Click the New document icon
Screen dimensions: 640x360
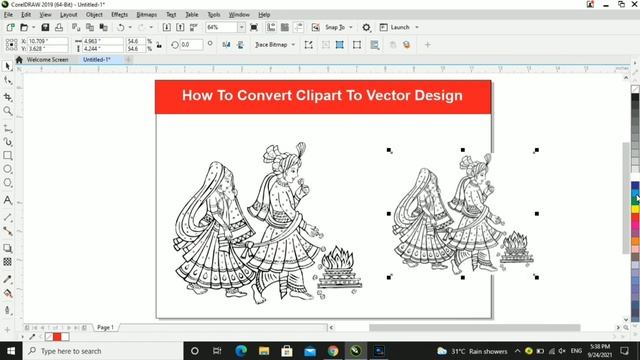10,27
